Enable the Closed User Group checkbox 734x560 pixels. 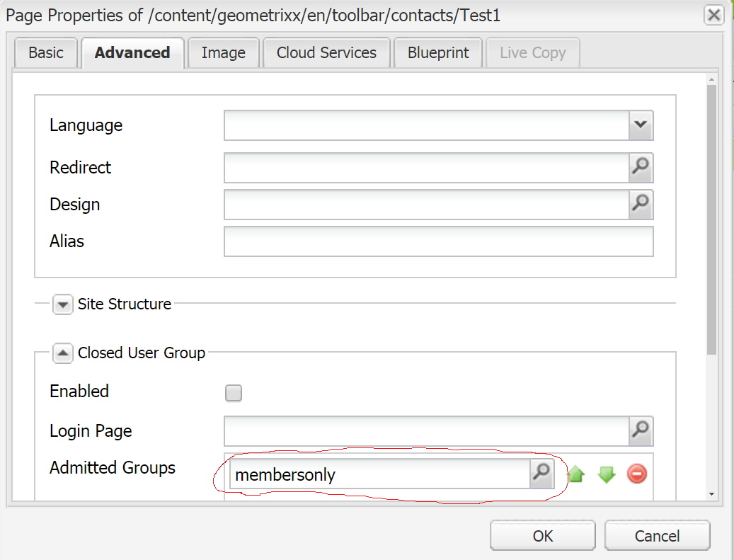pyautogui.click(x=234, y=393)
